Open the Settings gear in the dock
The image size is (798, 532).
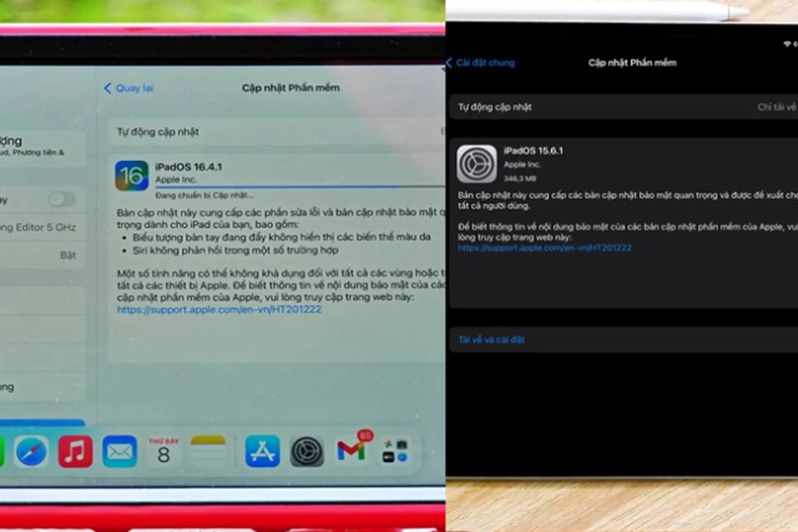tap(307, 451)
